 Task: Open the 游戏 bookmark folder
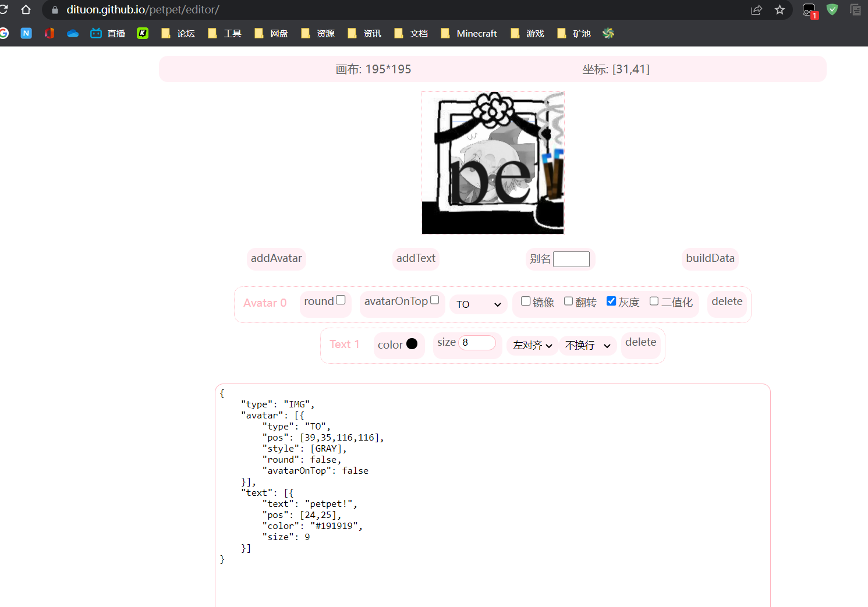[x=527, y=33]
